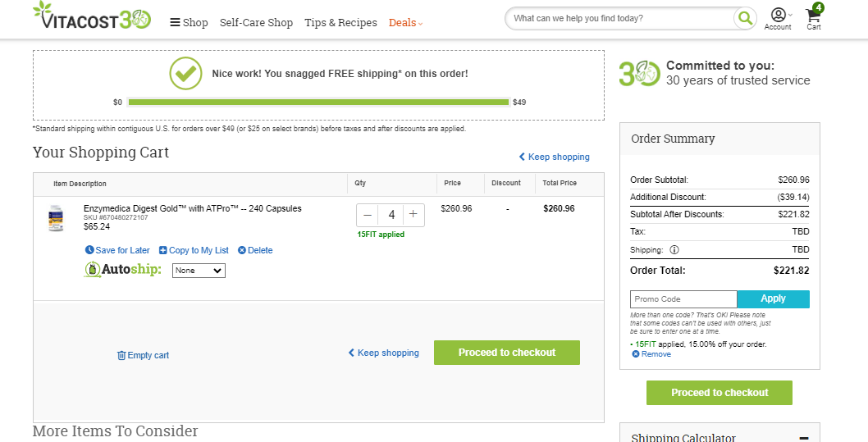Go to Tips & Recipes
868x442 pixels.
pos(340,23)
